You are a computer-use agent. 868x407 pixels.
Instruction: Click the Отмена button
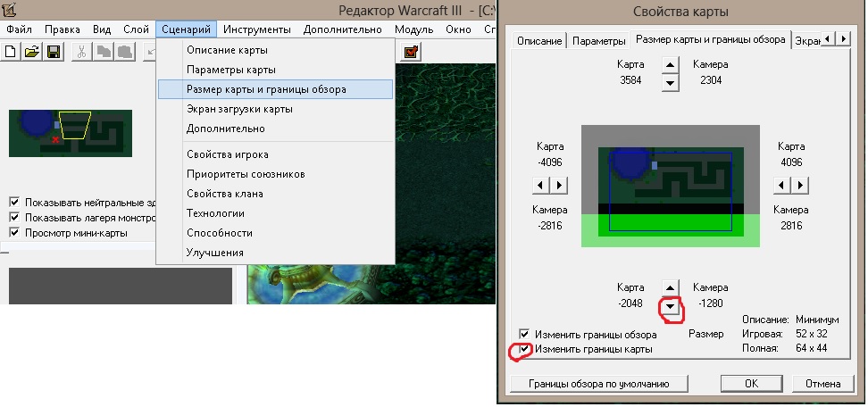point(822,383)
